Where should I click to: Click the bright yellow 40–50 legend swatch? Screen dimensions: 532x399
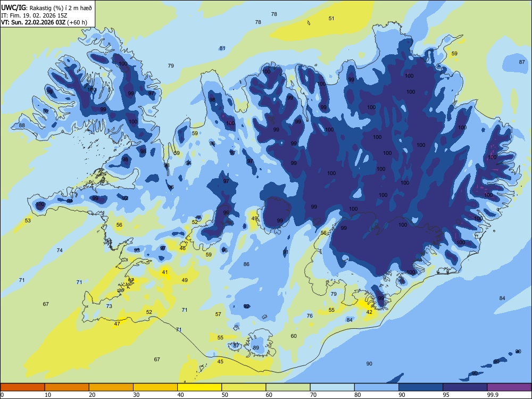click(x=199, y=387)
